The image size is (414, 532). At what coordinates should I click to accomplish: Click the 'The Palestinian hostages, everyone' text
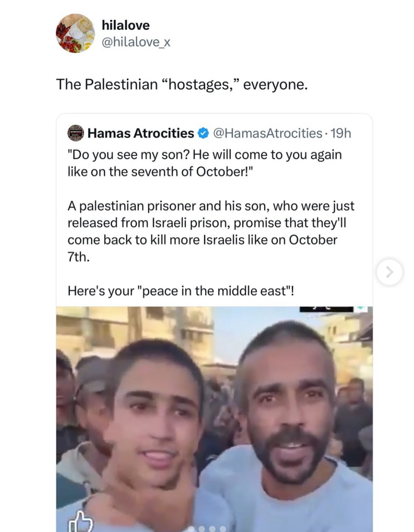182,85
